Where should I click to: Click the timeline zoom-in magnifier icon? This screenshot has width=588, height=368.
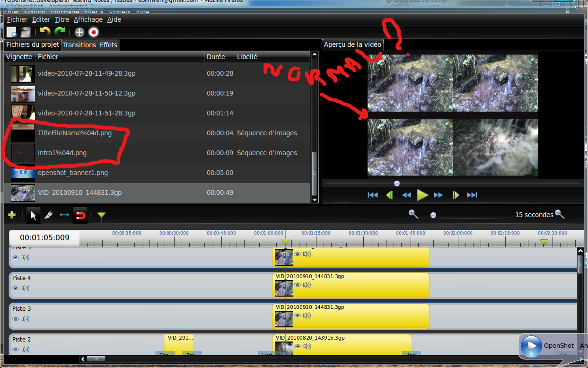[x=560, y=214]
